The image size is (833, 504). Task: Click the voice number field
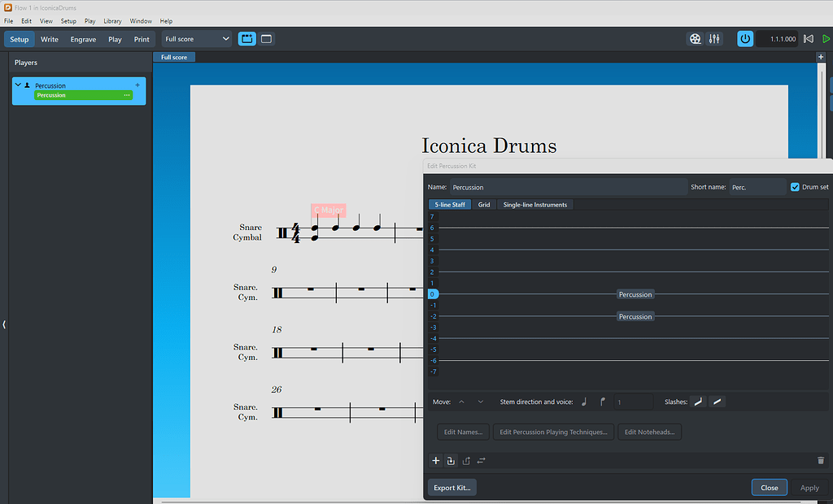point(633,402)
